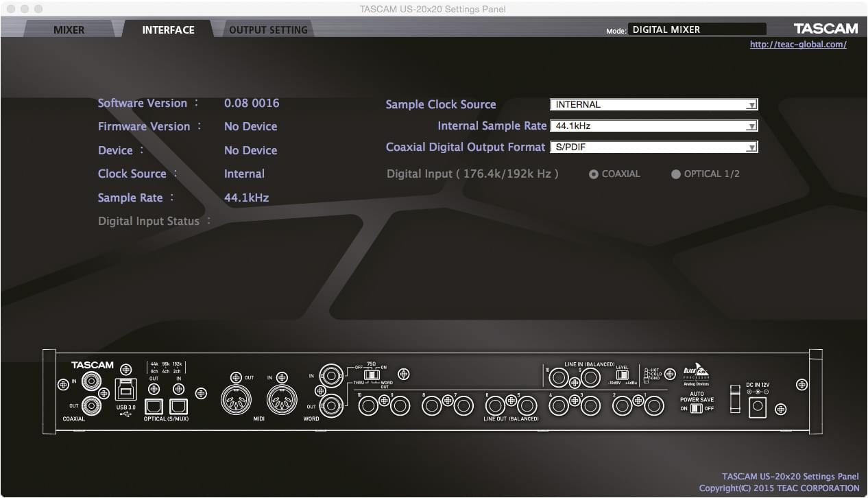The image size is (868, 498).
Task: Click the Mode field showing DIGITAL MIXER
Action: (697, 29)
